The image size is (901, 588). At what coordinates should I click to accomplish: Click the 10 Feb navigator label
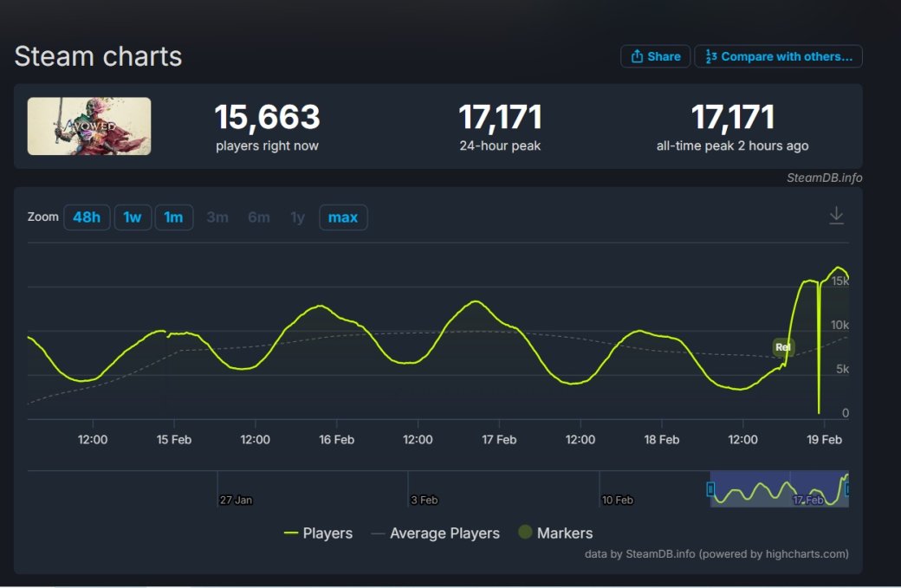pyautogui.click(x=617, y=501)
